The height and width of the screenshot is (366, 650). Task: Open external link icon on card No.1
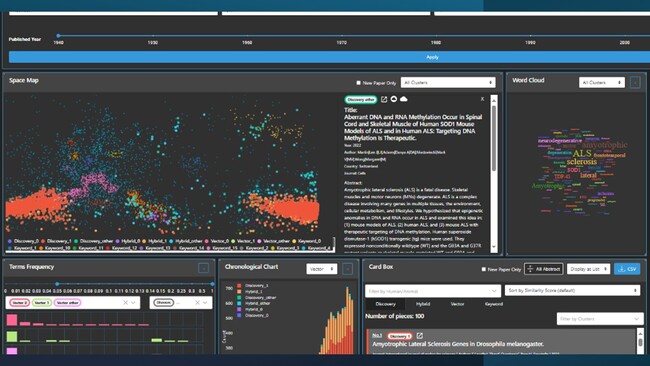point(420,336)
